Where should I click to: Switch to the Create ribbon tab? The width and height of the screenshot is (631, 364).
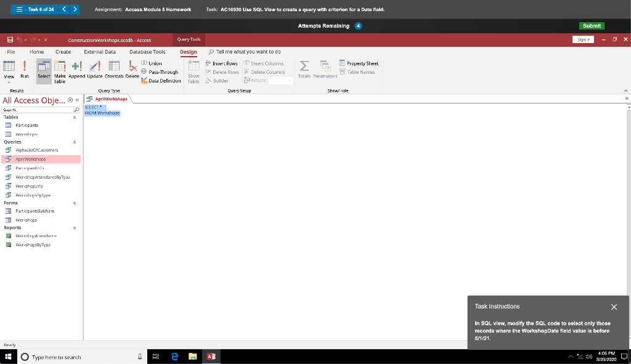point(62,52)
